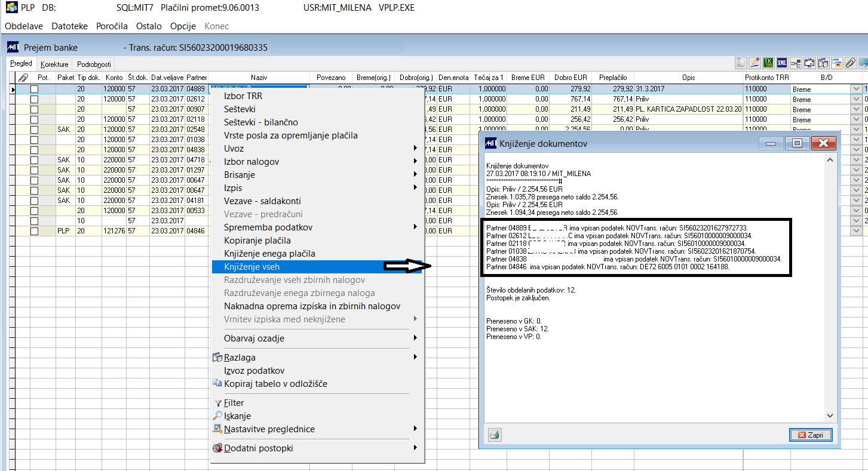Expand the Izbor nalogov submenu

[x=318, y=161]
